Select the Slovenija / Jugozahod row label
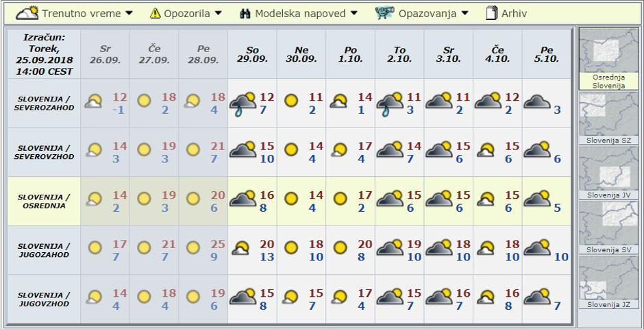The image size is (644, 329). point(42,251)
